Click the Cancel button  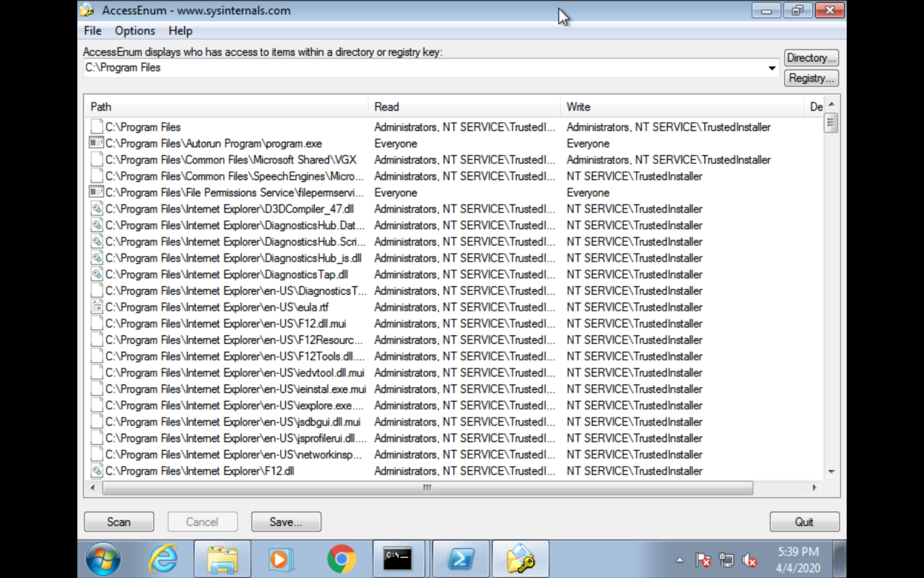(x=202, y=521)
